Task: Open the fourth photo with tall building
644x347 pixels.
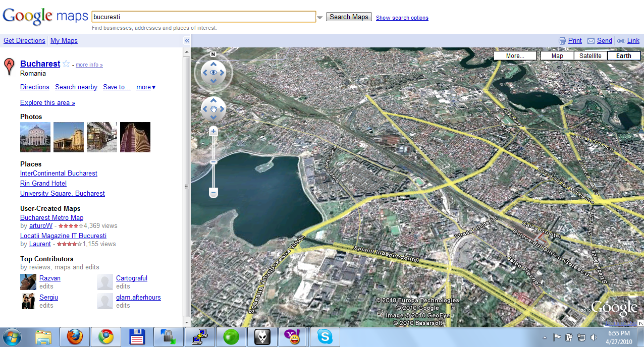Action: click(x=135, y=137)
